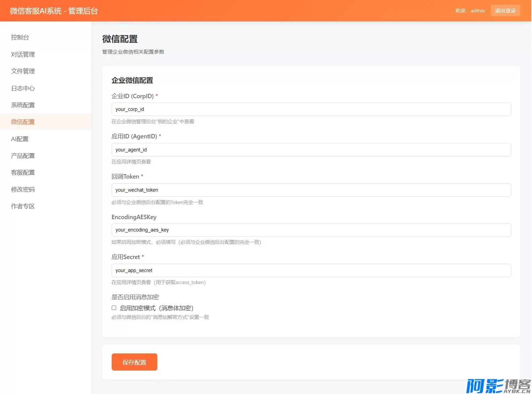532x394 pixels.
Task: Click the 退出登录 logout button
Action: tap(505, 10)
